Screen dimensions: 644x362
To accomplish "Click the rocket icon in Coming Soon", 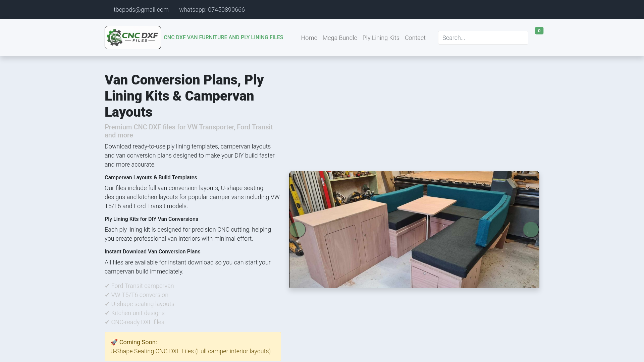I will (x=114, y=342).
